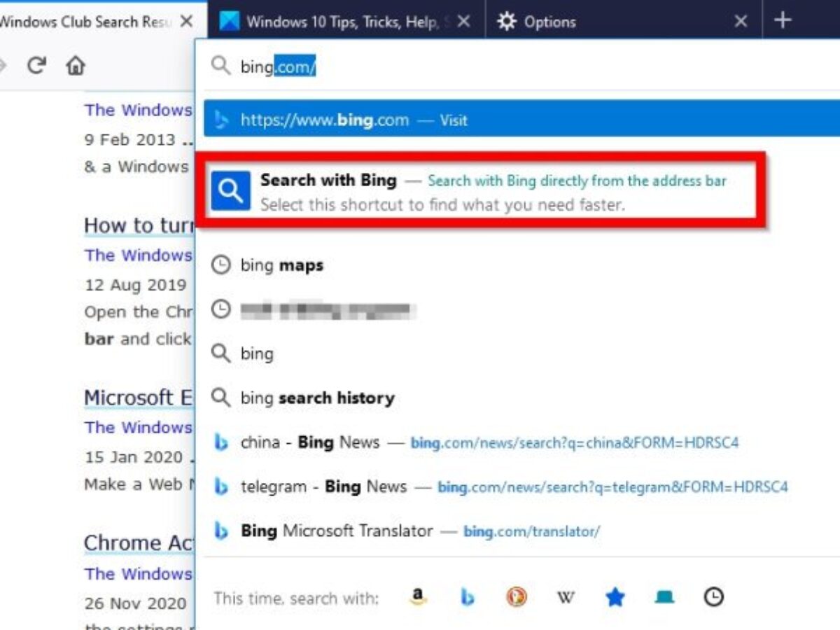Search bookmarks with the star icon

click(615, 597)
